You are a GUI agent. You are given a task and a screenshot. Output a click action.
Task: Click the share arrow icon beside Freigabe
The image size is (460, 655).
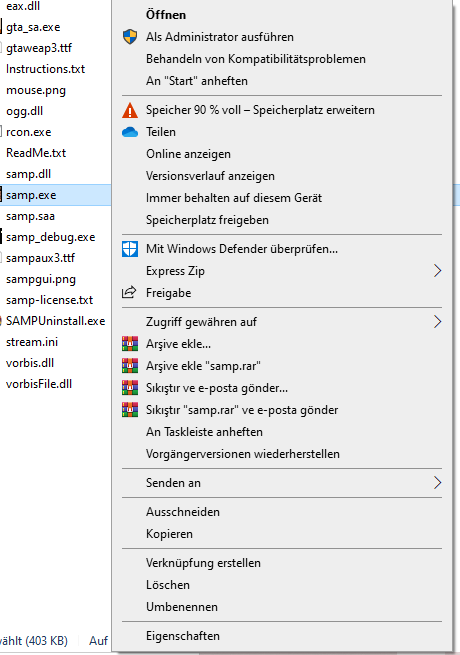[x=129, y=292]
